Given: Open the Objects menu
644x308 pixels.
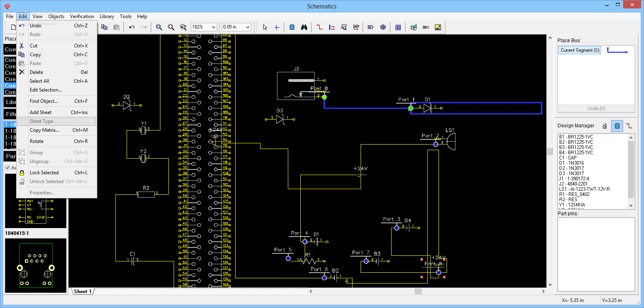Looking at the screenshot, I should (x=56, y=16).
